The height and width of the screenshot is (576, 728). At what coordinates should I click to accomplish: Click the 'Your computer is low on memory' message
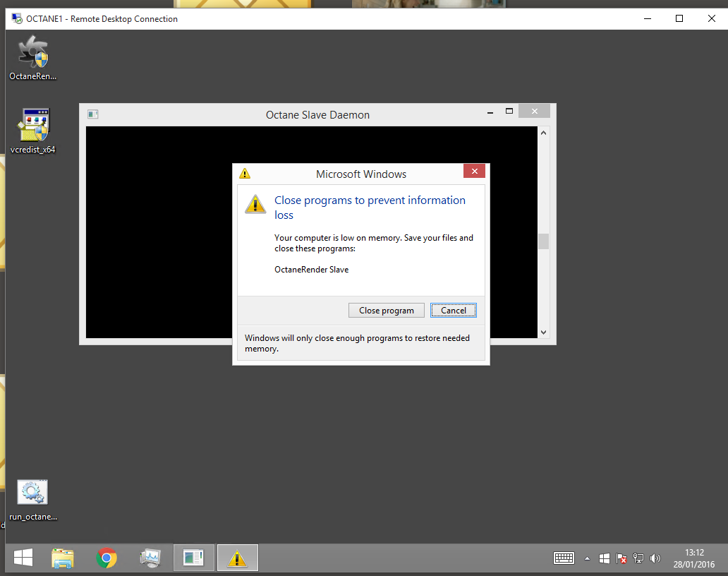374,243
